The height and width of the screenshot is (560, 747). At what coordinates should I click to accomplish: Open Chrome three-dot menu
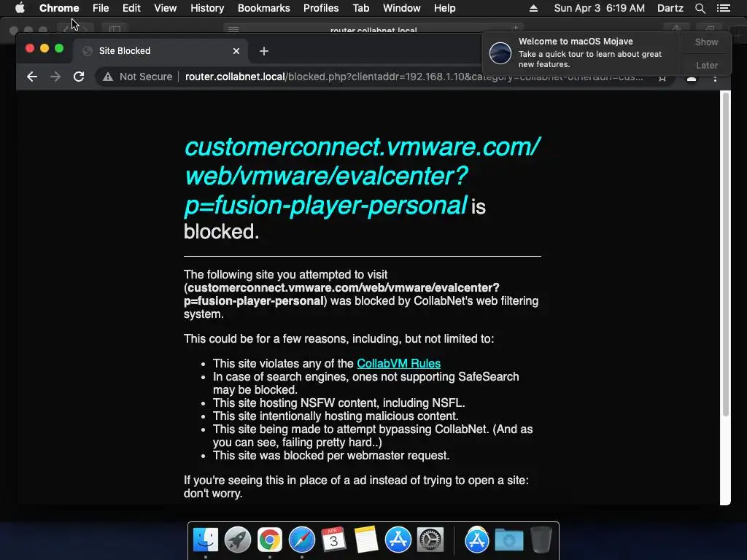[x=715, y=77]
